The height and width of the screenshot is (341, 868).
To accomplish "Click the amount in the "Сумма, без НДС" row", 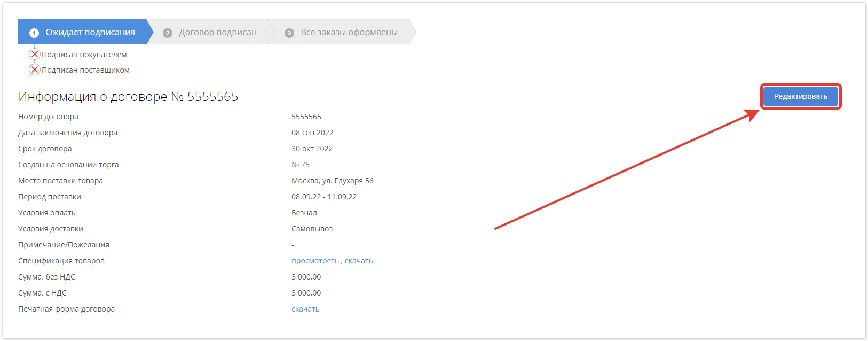I will coord(306,277).
